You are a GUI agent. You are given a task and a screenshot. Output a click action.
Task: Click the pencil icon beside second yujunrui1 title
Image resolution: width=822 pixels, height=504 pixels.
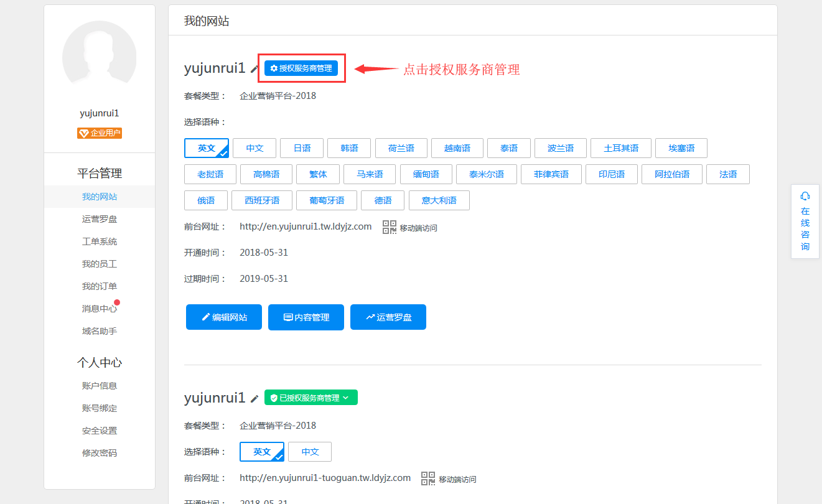pyautogui.click(x=254, y=398)
